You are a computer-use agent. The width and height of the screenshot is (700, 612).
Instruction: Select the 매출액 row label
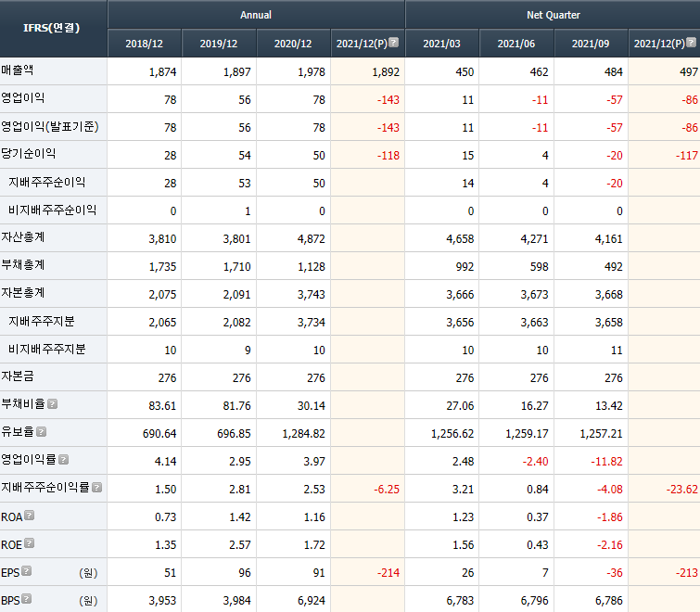coord(17,70)
